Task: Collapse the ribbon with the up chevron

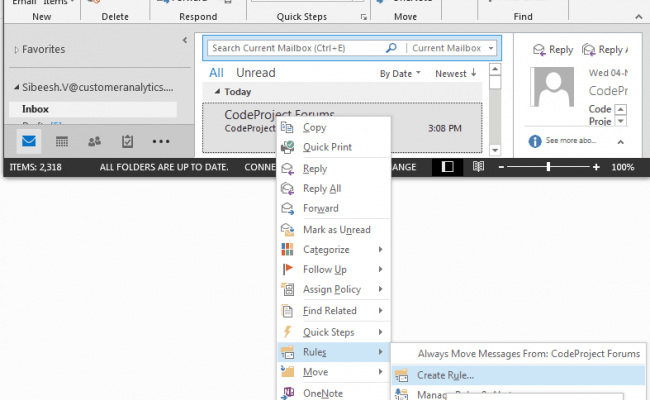Action: click(638, 17)
